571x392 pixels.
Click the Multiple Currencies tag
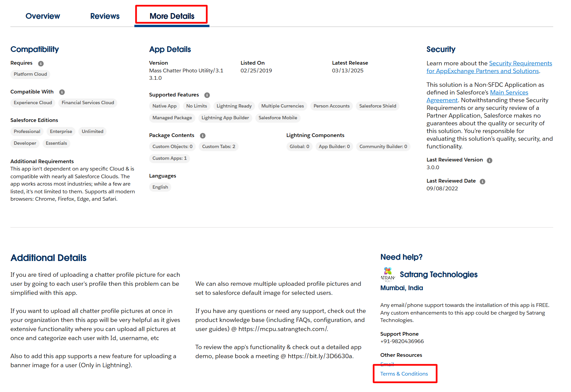tap(282, 106)
